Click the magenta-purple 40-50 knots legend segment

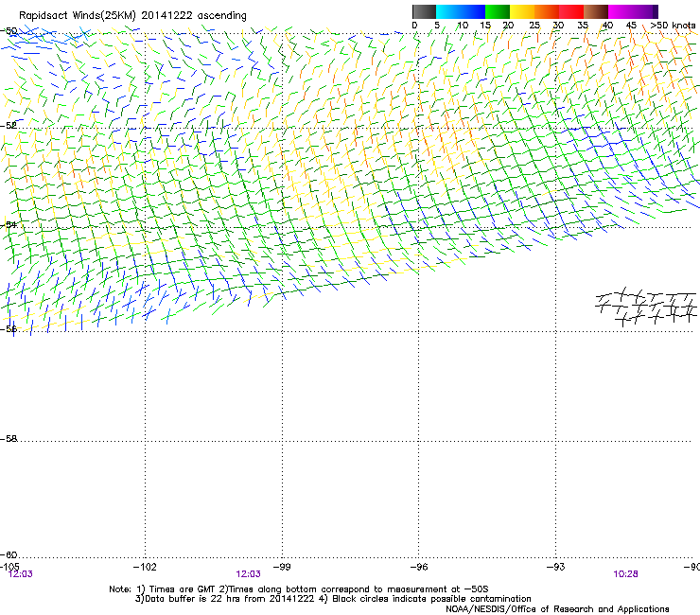(633, 11)
